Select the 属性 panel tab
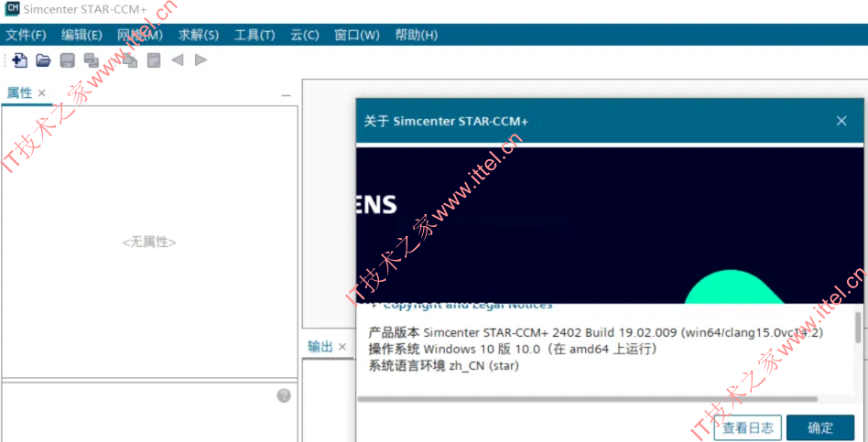 pos(19,93)
